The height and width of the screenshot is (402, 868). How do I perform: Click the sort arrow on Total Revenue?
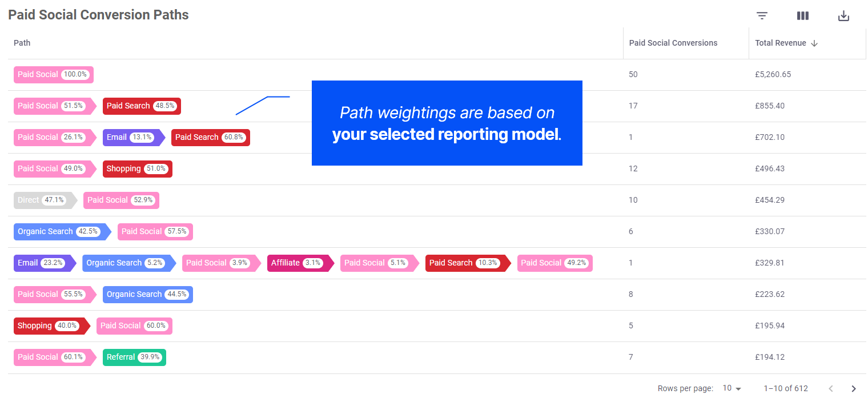tap(815, 43)
